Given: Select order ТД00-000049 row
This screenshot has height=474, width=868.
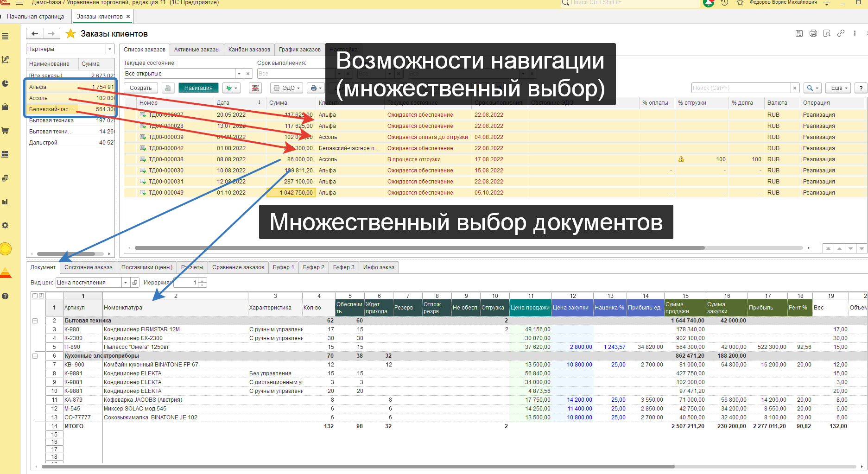Looking at the screenshot, I should click(494, 193).
